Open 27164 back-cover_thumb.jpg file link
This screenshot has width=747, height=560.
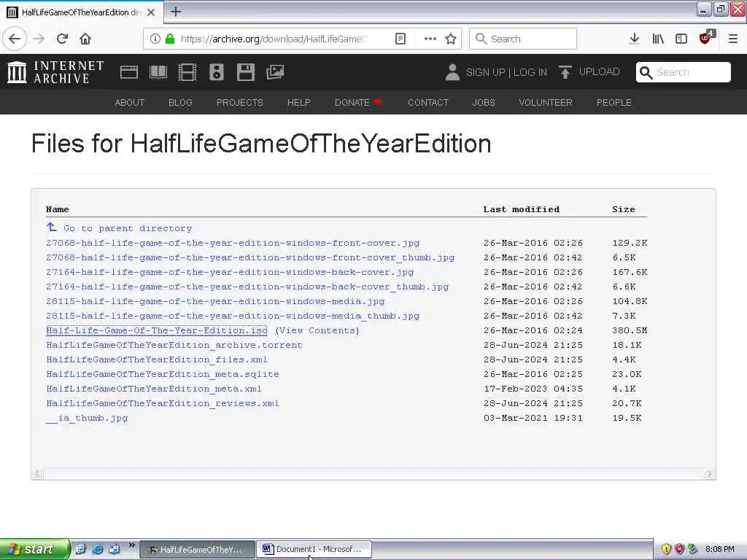247,287
